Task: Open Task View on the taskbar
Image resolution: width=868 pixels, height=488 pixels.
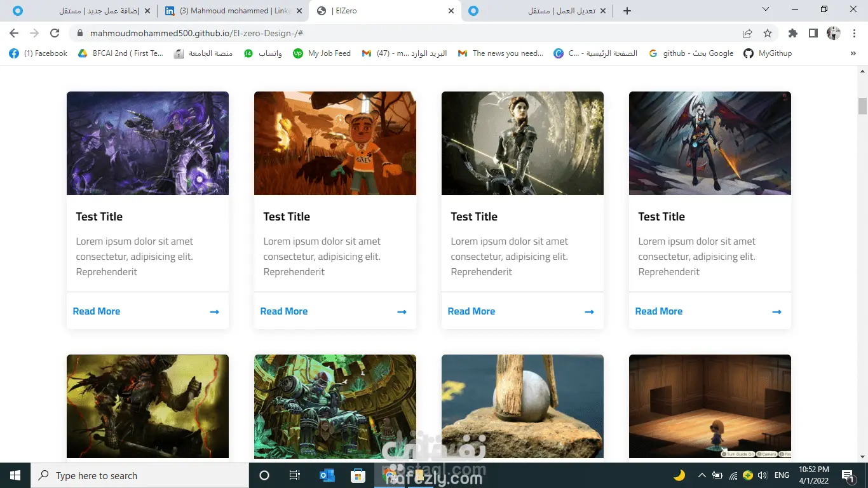Action: [x=295, y=475]
